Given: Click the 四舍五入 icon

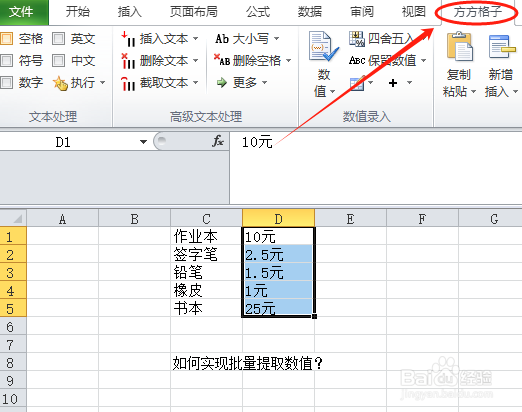Looking at the screenshot, I should [x=357, y=39].
